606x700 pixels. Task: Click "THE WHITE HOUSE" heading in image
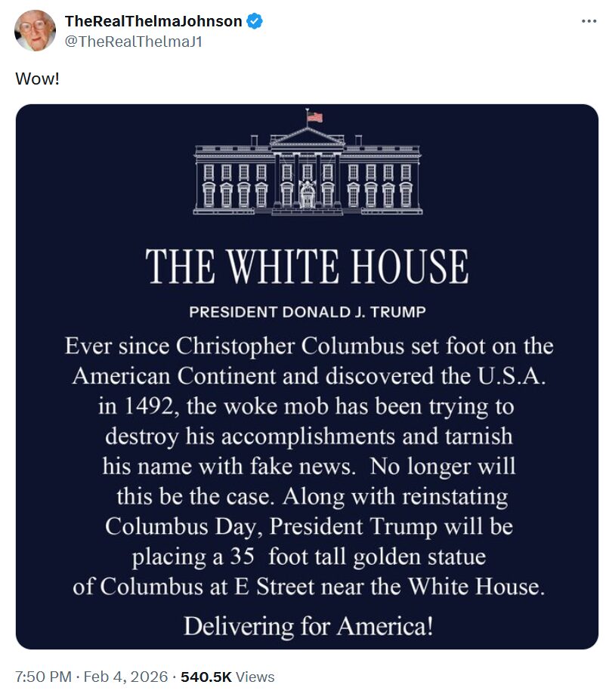click(307, 267)
